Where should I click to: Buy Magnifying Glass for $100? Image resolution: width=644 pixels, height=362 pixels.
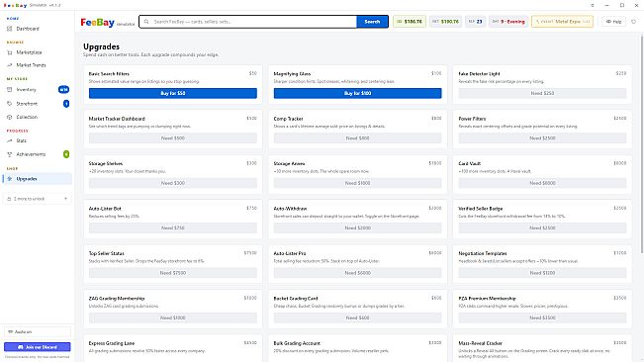pos(358,93)
